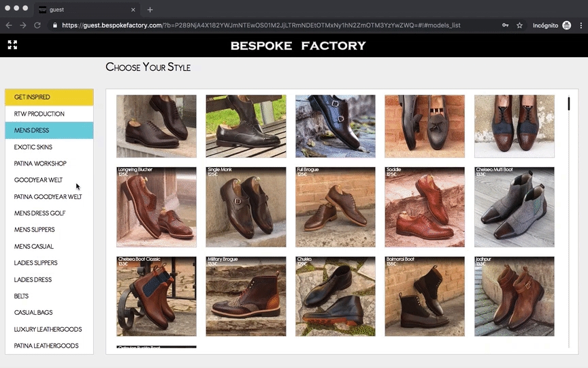This screenshot has width=588, height=368.
Task: Open the Belts category
Action: tap(49, 296)
